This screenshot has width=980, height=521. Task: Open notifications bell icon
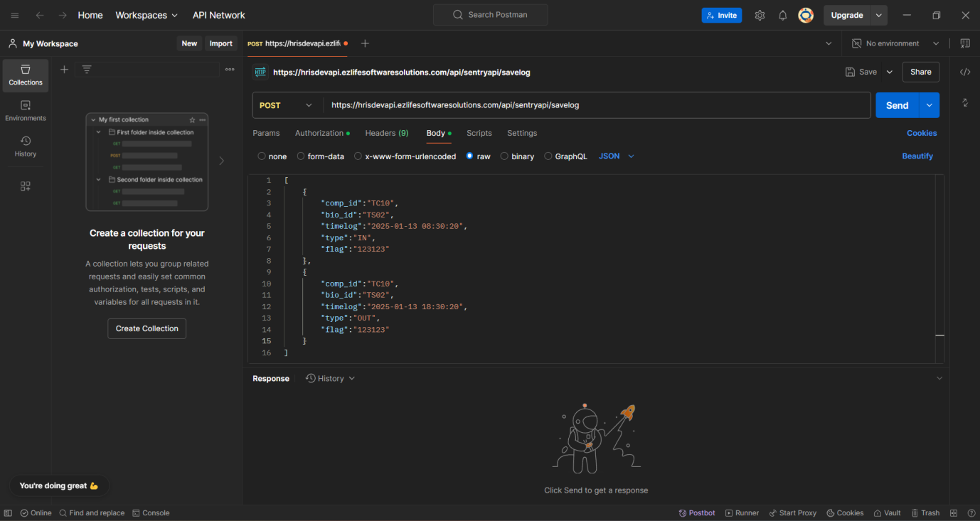coord(782,15)
